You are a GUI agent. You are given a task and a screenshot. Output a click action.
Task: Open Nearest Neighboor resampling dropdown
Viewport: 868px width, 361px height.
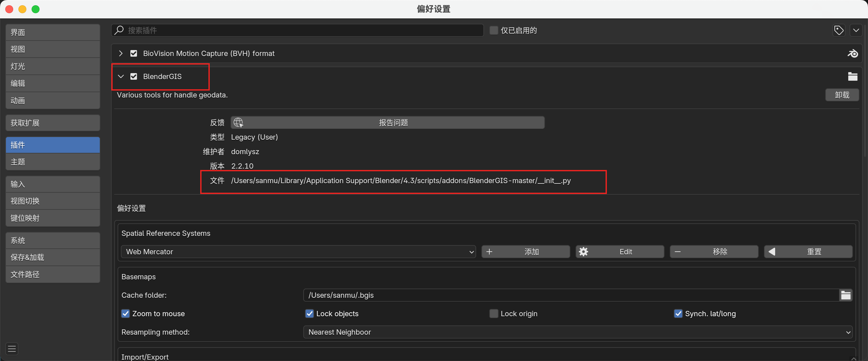pyautogui.click(x=578, y=332)
